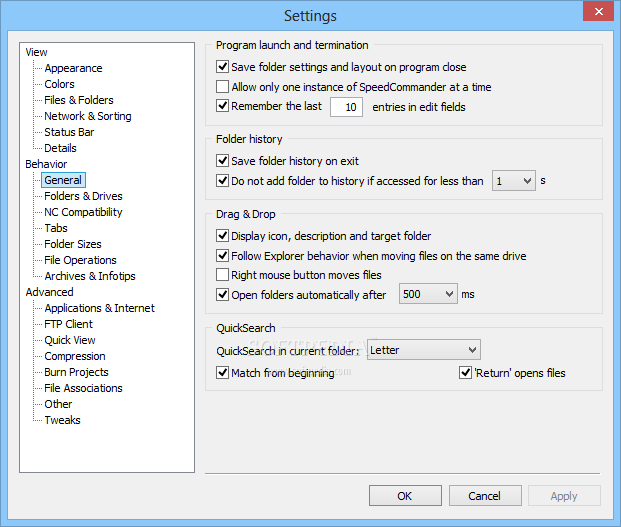Open FTP Client settings
The height and width of the screenshot is (527, 621).
[69, 324]
